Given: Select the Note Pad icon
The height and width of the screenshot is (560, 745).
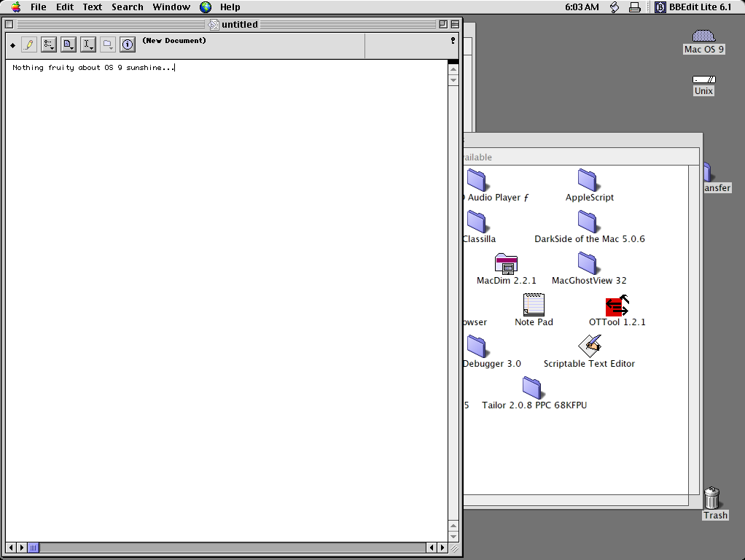Looking at the screenshot, I should pyautogui.click(x=534, y=304).
